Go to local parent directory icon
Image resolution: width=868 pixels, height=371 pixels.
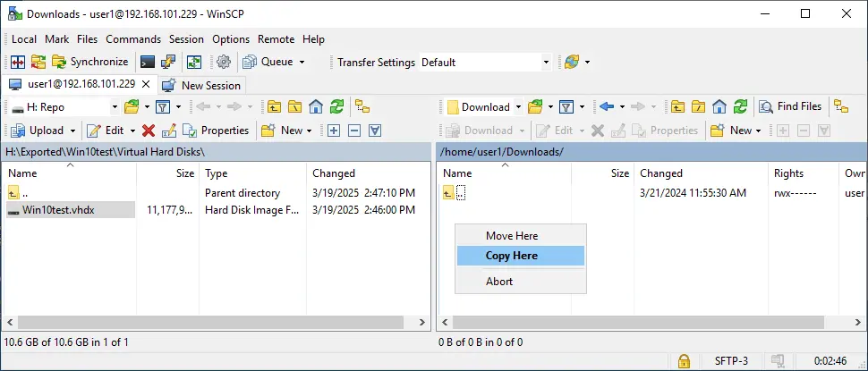tap(273, 106)
